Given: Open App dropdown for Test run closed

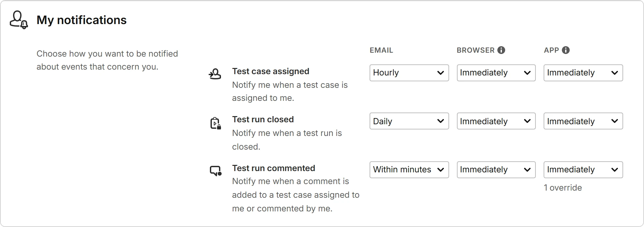Looking at the screenshot, I should tap(583, 121).
